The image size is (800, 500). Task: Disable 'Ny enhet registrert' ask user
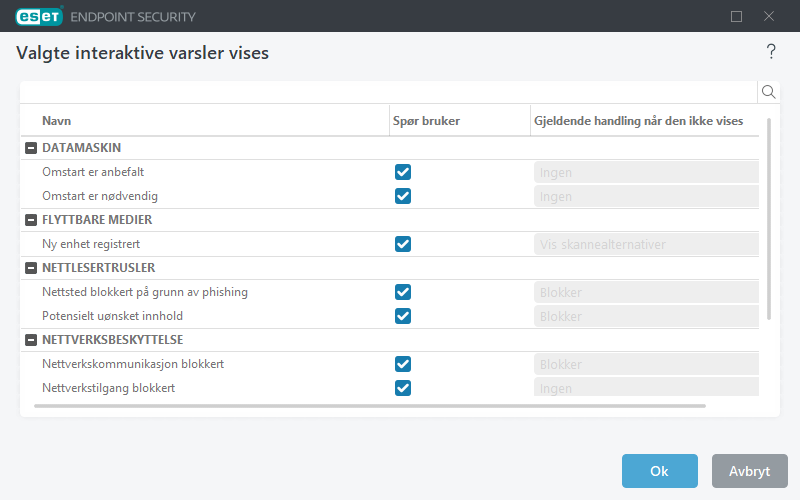tap(403, 244)
